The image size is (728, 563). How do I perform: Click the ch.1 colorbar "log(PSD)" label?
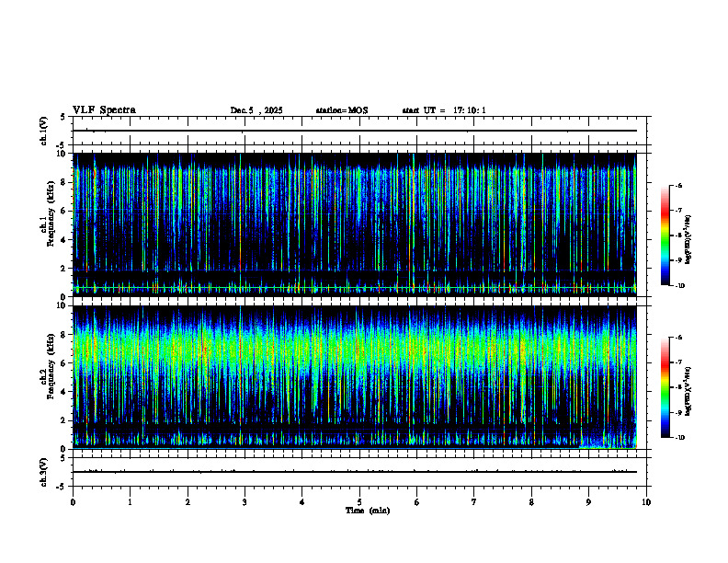coord(688,239)
